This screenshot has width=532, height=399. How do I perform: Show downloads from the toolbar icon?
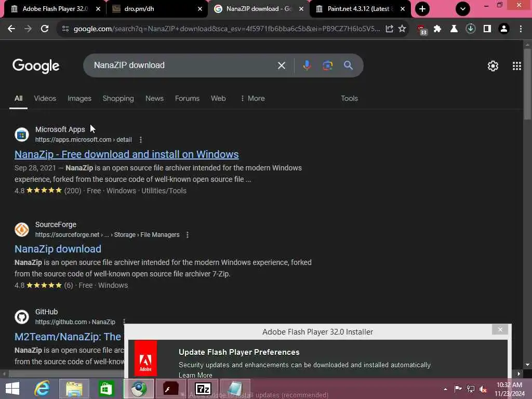coord(471,29)
